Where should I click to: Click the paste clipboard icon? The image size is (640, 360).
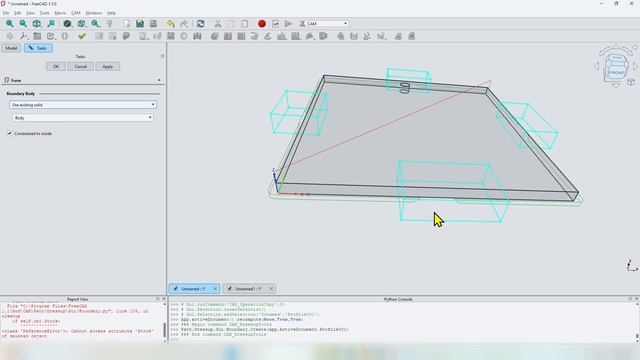[x=244, y=24]
